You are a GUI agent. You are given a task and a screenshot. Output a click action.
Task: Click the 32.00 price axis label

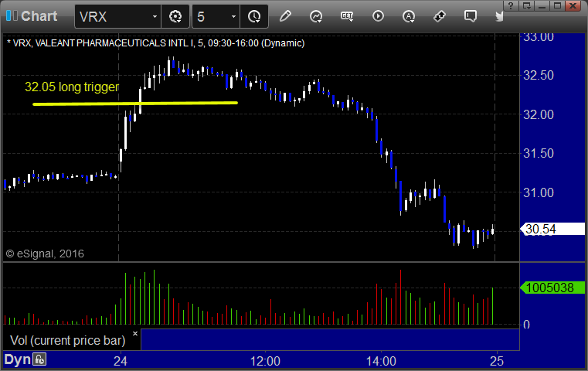(539, 114)
